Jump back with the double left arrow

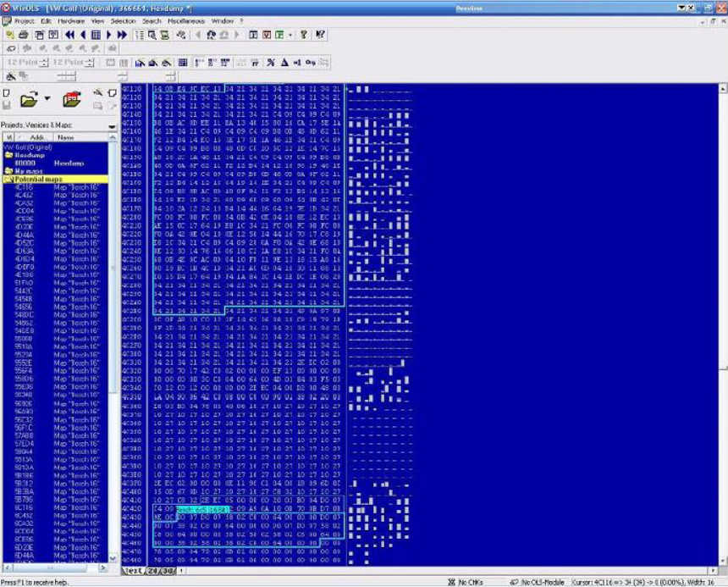pyautogui.click(x=69, y=35)
